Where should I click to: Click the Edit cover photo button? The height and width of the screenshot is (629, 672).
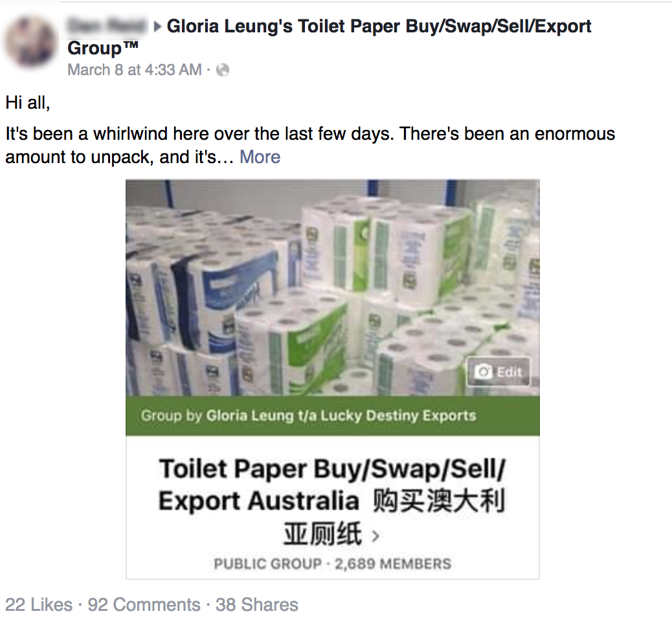[498, 371]
